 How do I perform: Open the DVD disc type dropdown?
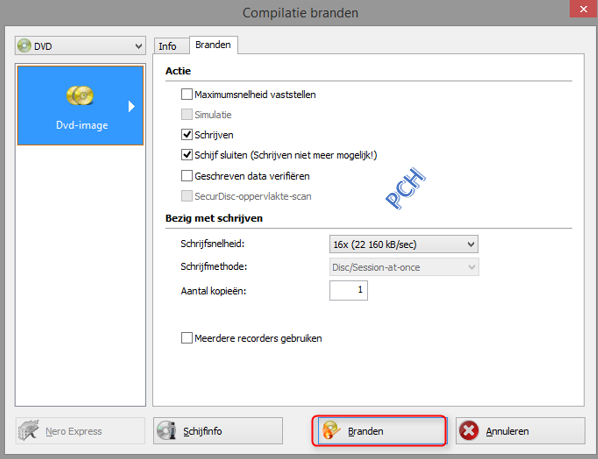pyautogui.click(x=80, y=46)
